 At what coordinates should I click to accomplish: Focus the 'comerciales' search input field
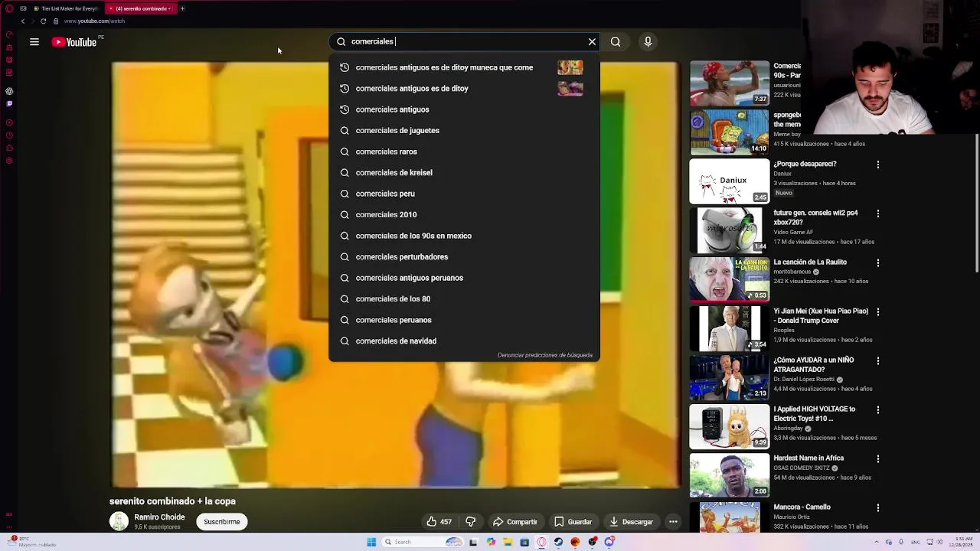[x=464, y=41]
